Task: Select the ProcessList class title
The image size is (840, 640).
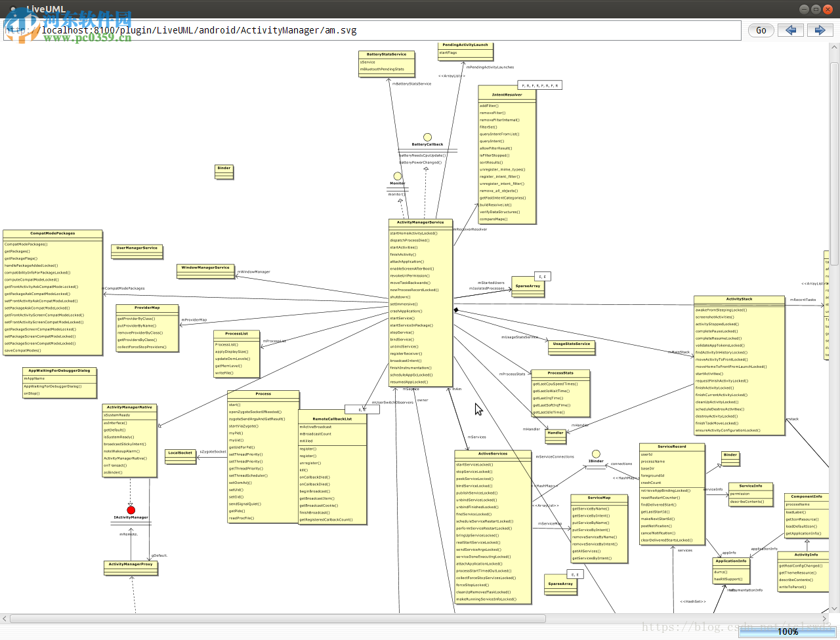Action: tap(237, 334)
